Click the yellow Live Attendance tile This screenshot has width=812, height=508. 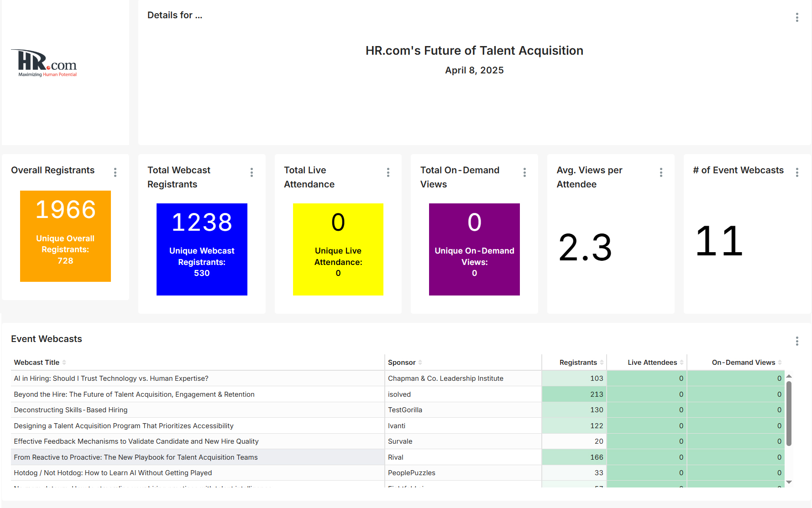[x=338, y=249]
